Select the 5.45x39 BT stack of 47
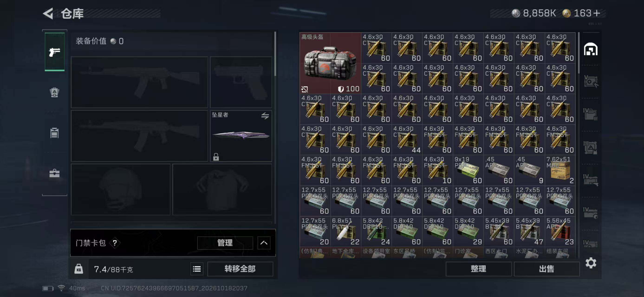This screenshot has height=297, width=644. (529, 231)
